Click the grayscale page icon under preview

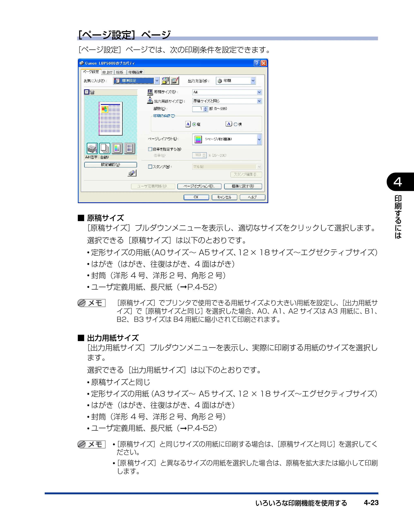[x=130, y=148]
